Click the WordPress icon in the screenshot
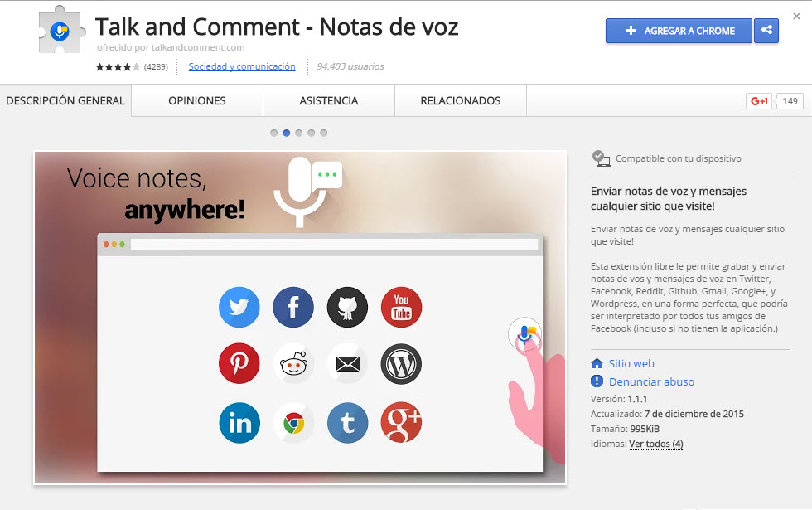Viewport: 812px width, 510px height. 401,363
